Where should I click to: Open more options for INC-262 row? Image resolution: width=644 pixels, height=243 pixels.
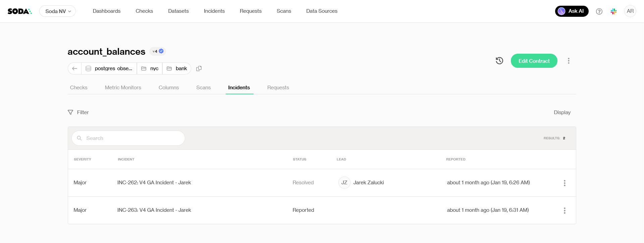tap(565, 183)
